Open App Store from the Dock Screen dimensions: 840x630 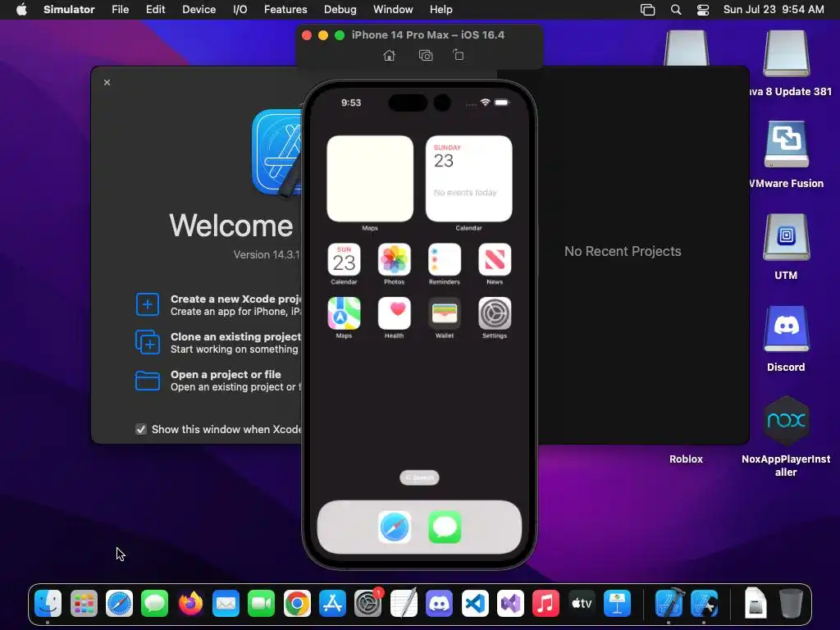pos(333,604)
